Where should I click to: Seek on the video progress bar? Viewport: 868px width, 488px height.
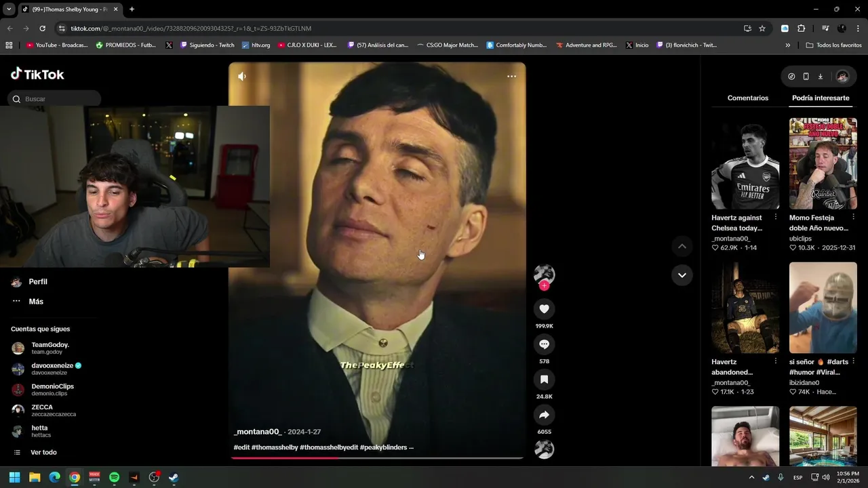pyautogui.click(x=376, y=457)
